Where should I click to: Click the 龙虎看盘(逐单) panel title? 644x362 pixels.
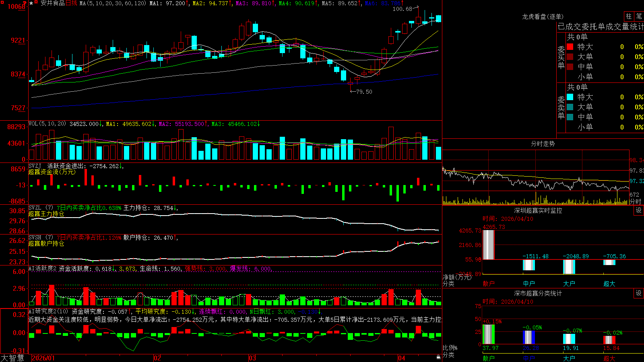tap(543, 16)
